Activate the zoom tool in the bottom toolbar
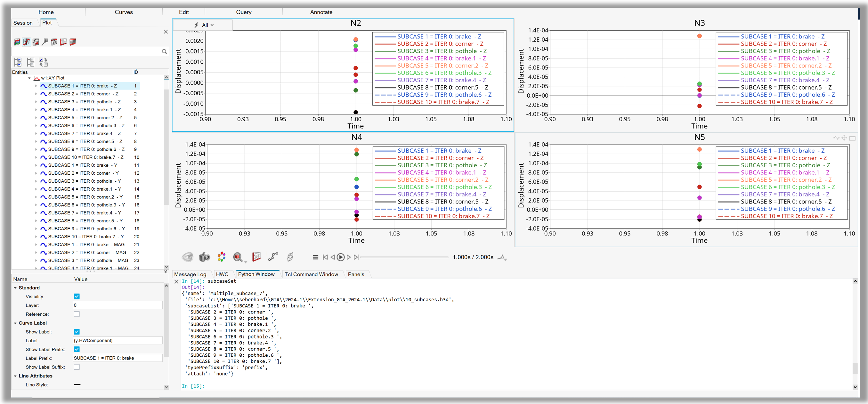This screenshot has width=868, height=404. 238,257
